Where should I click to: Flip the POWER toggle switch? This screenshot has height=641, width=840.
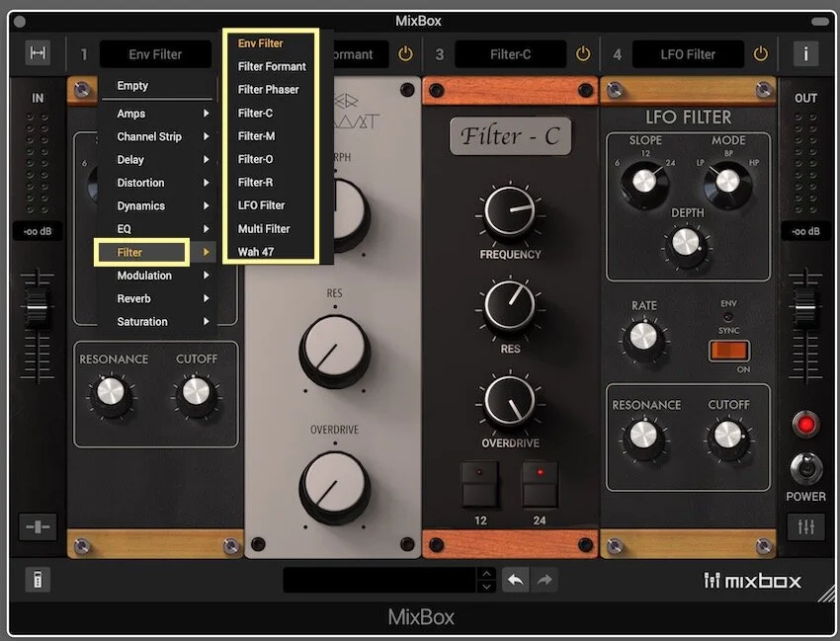point(806,468)
